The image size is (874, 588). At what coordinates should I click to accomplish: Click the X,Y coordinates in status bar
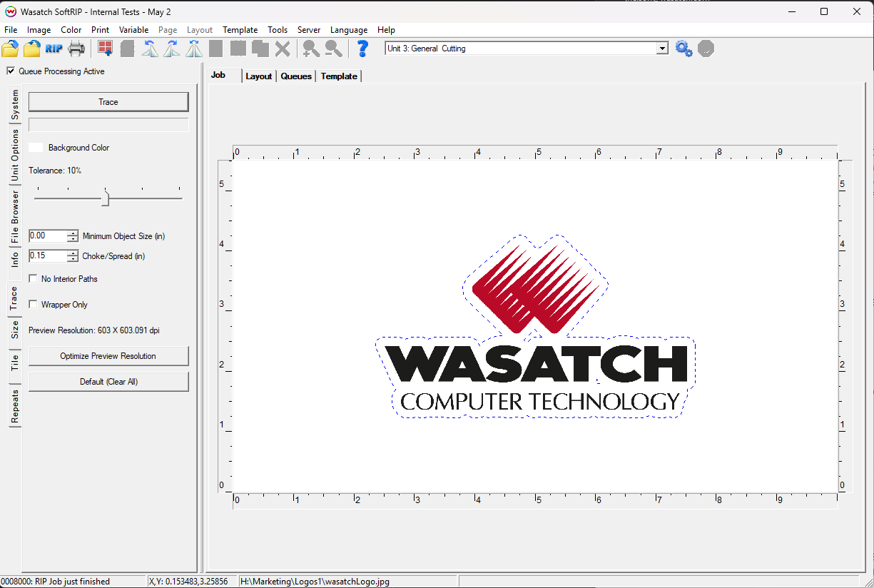188,582
